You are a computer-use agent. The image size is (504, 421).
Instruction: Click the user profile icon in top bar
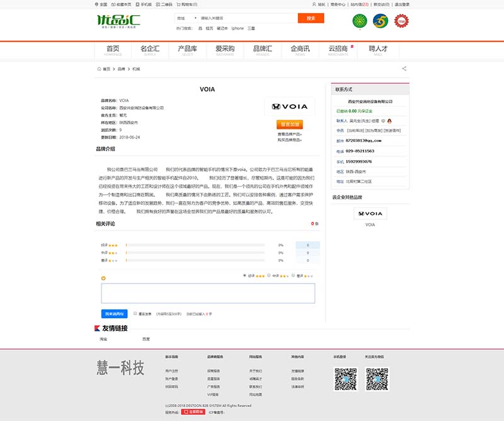pos(314,4)
